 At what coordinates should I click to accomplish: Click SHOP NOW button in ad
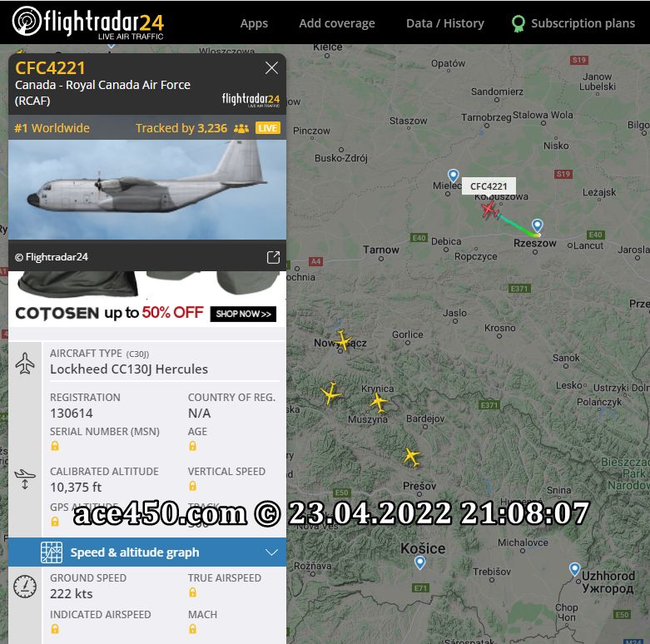click(243, 314)
